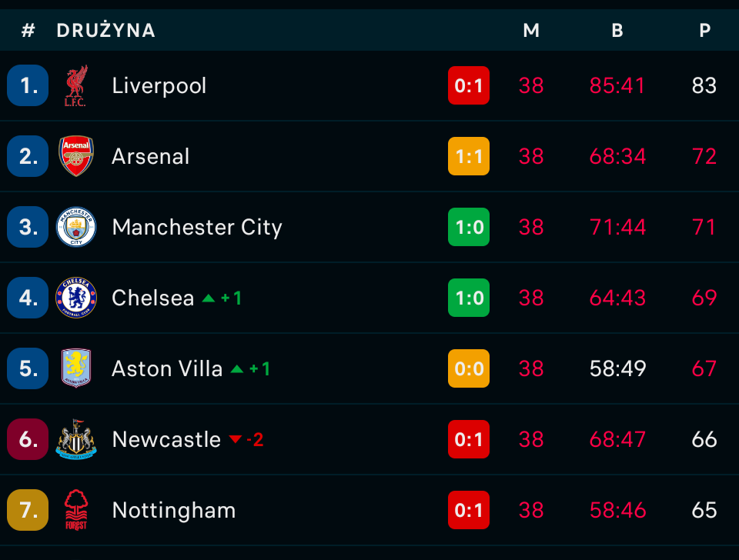Select Aston Villa's orange 0:0 score badge
Screen dimensions: 739x560
click(x=469, y=368)
